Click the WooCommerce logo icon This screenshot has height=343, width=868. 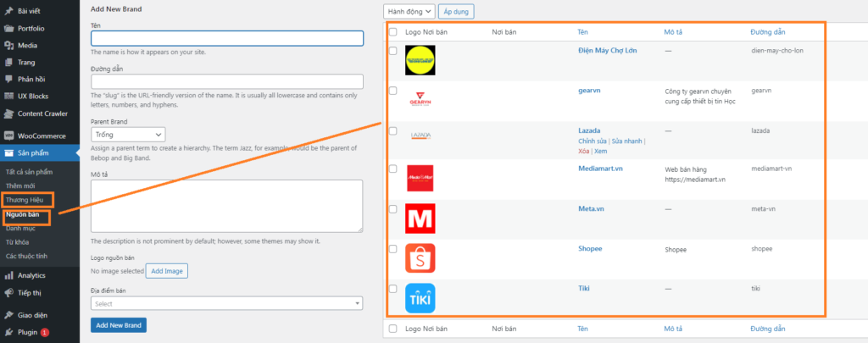[8, 136]
